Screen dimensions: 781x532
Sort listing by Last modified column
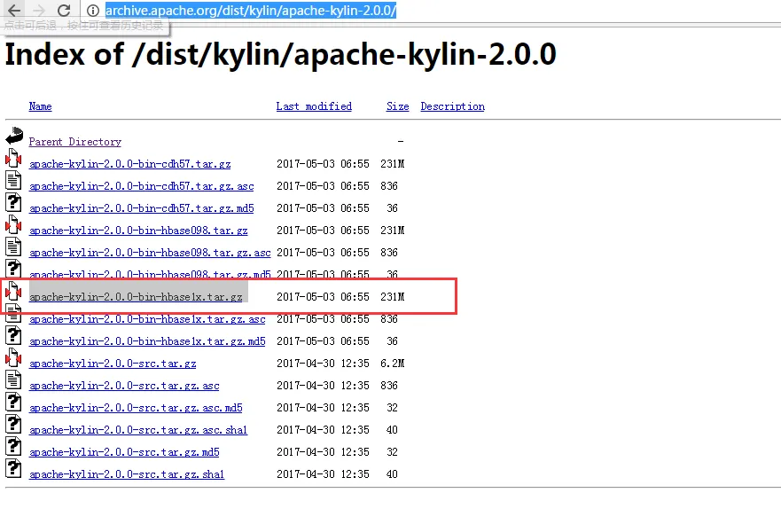pyautogui.click(x=314, y=106)
